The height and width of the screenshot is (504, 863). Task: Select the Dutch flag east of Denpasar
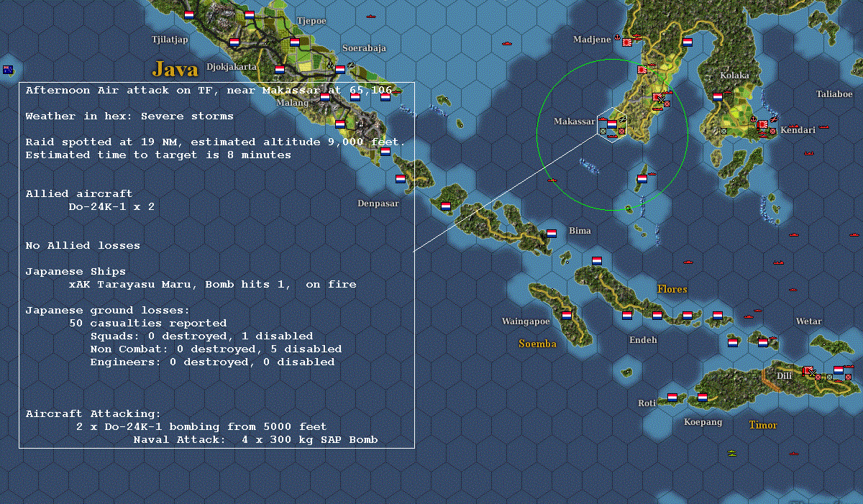(x=446, y=206)
